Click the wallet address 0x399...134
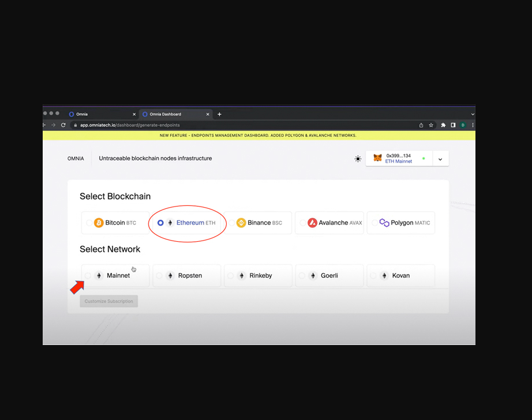 pyautogui.click(x=398, y=156)
